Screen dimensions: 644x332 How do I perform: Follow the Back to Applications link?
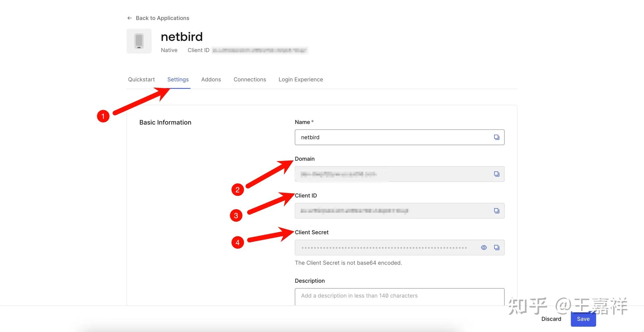pyautogui.click(x=162, y=18)
